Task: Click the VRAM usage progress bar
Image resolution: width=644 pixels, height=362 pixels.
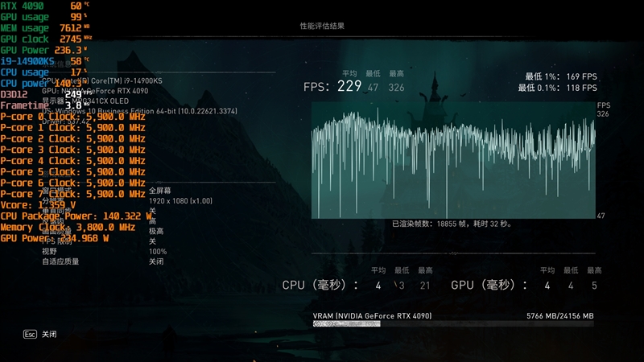Action: point(453,324)
